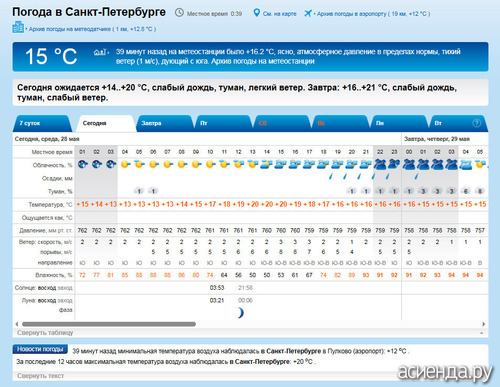Select the Сб forecast tab
Screen dimensions: 500x387
point(282,123)
